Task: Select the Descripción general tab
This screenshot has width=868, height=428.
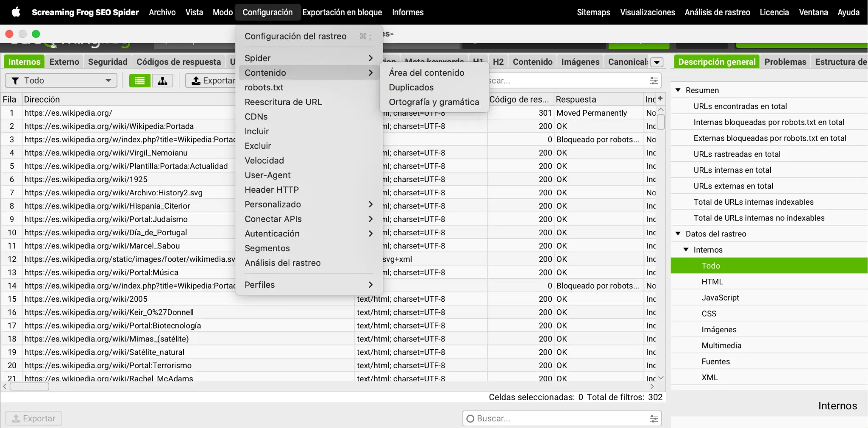Action: point(717,62)
